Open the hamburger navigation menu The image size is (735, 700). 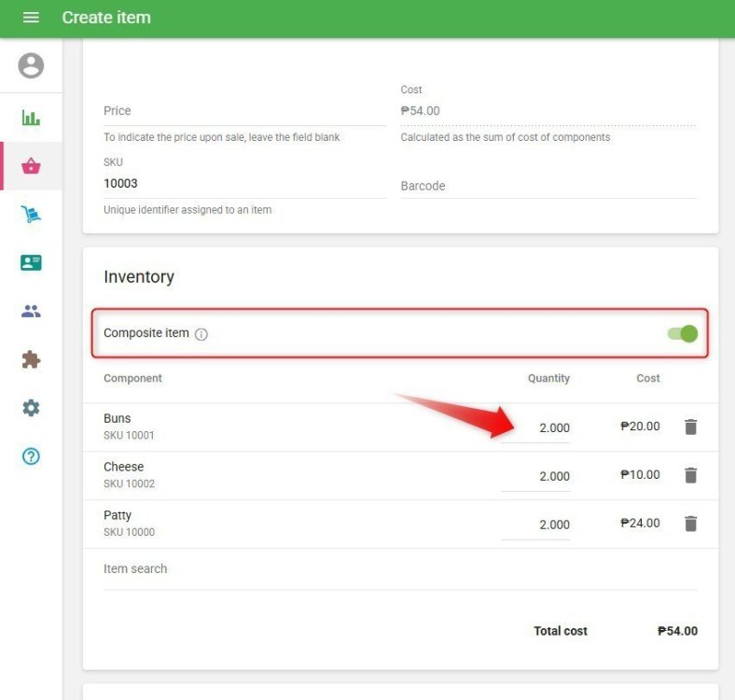tap(31, 18)
